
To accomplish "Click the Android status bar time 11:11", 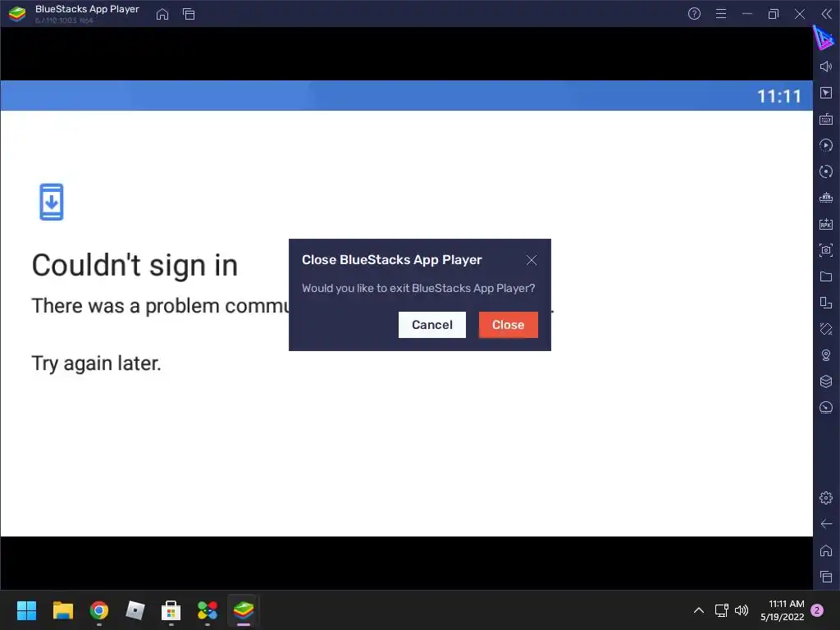I will point(779,97).
